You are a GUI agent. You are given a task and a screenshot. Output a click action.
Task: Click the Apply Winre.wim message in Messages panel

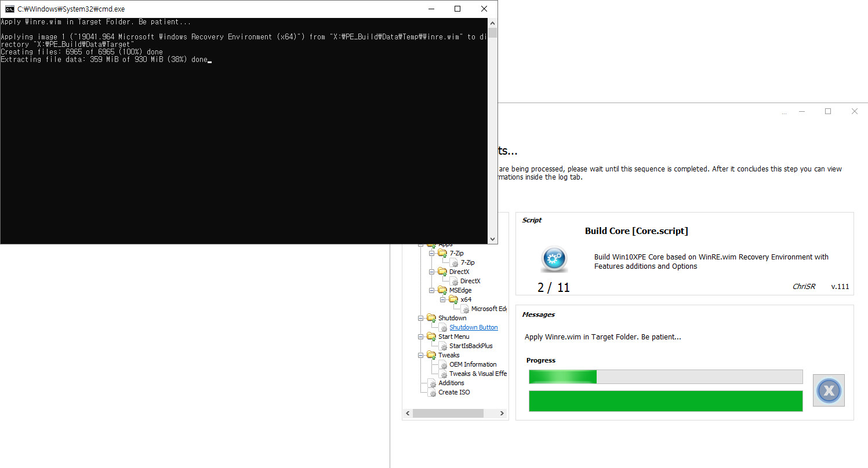[x=602, y=337]
